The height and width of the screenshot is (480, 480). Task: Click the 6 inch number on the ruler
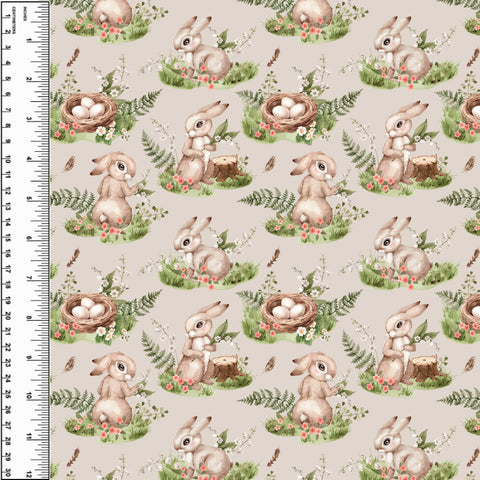point(29,239)
